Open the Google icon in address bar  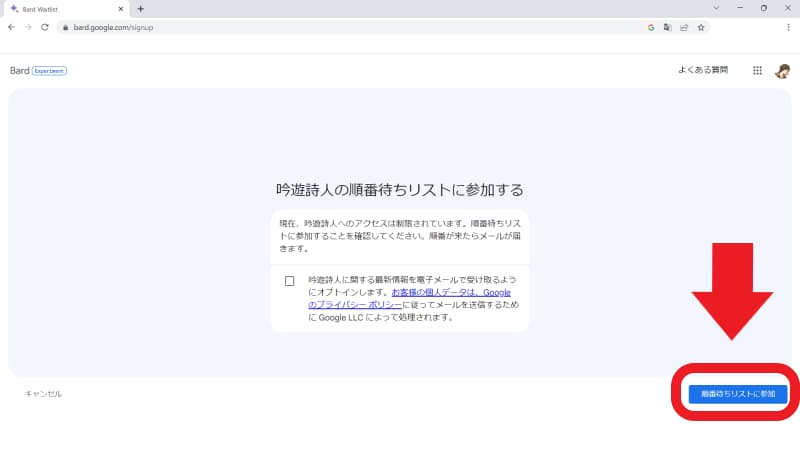click(x=651, y=28)
